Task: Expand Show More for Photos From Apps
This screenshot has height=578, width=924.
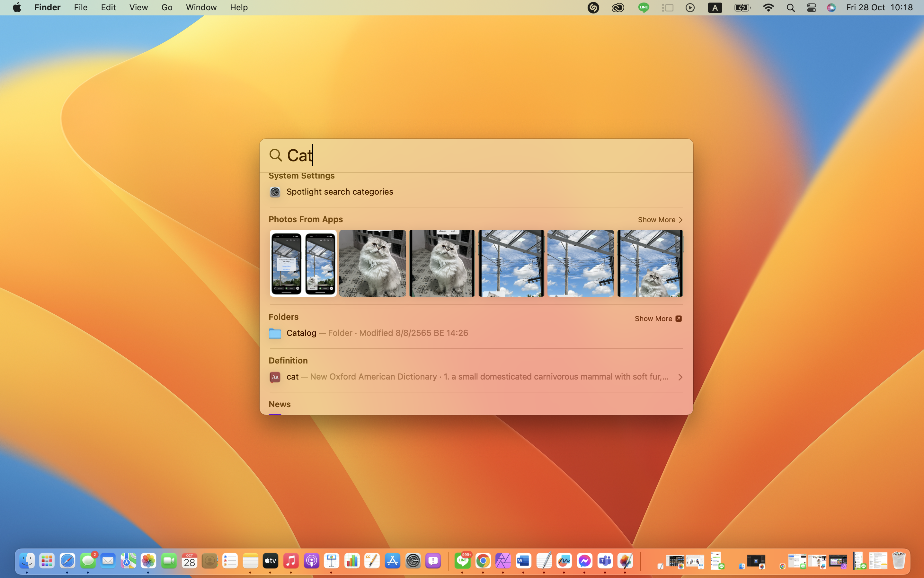Action: point(660,220)
